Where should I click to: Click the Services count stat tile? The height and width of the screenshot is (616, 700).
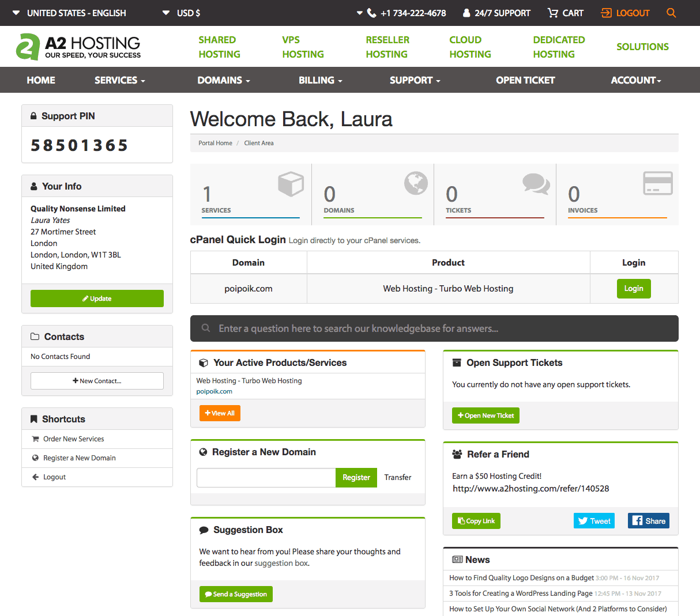[x=251, y=194]
